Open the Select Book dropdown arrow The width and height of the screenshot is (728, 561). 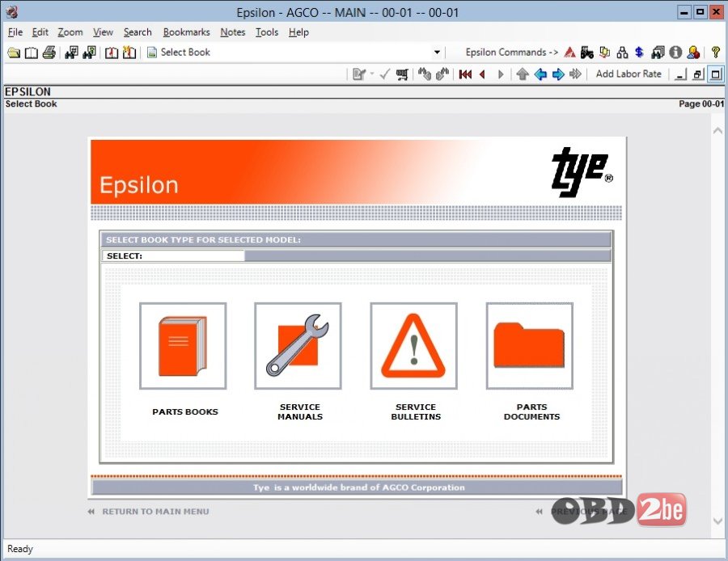pos(437,53)
